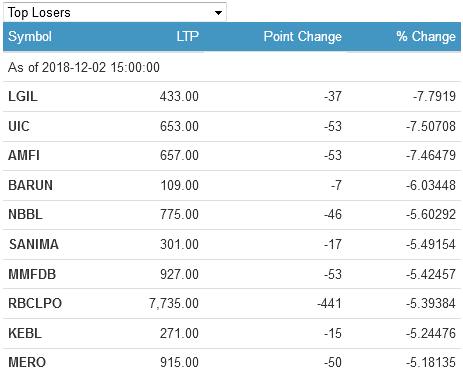
Task: Sort by the LTP column header
Action: pyautogui.click(x=187, y=36)
